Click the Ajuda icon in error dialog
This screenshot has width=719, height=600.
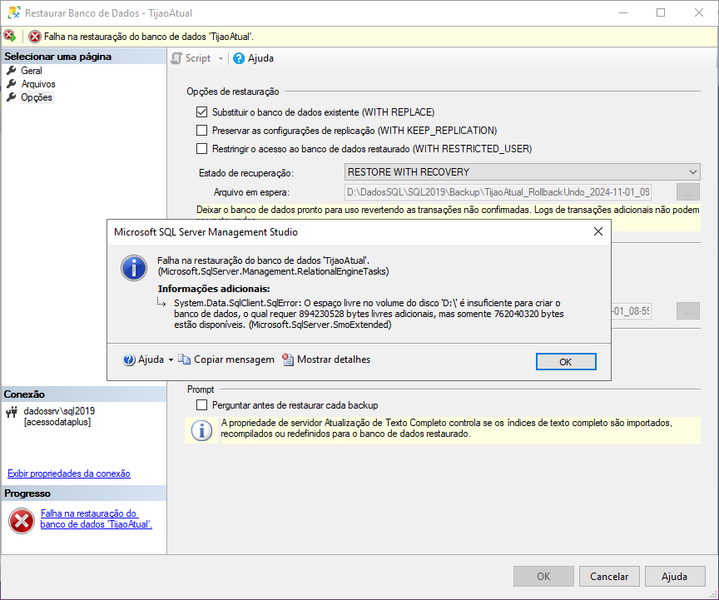[129, 360]
